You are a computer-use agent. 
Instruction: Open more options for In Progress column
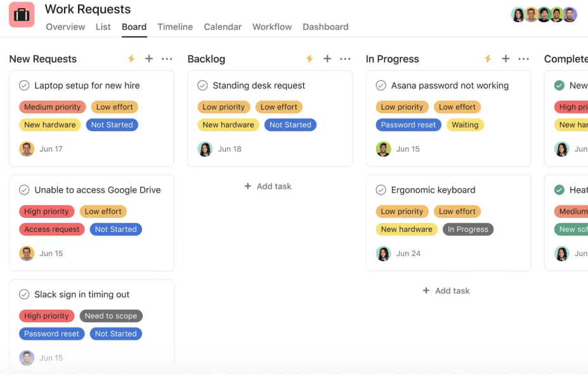(523, 59)
